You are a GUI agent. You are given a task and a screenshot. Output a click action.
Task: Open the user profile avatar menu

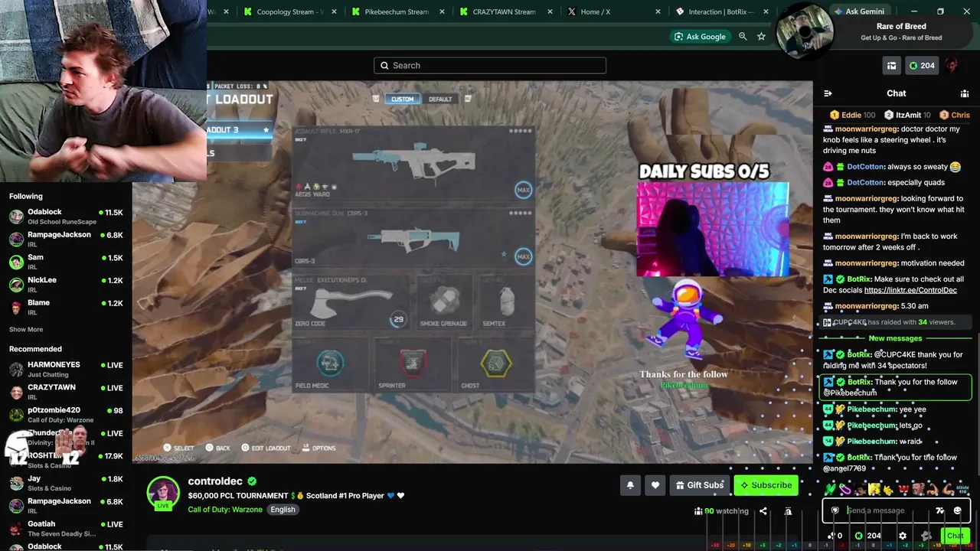[x=952, y=66]
